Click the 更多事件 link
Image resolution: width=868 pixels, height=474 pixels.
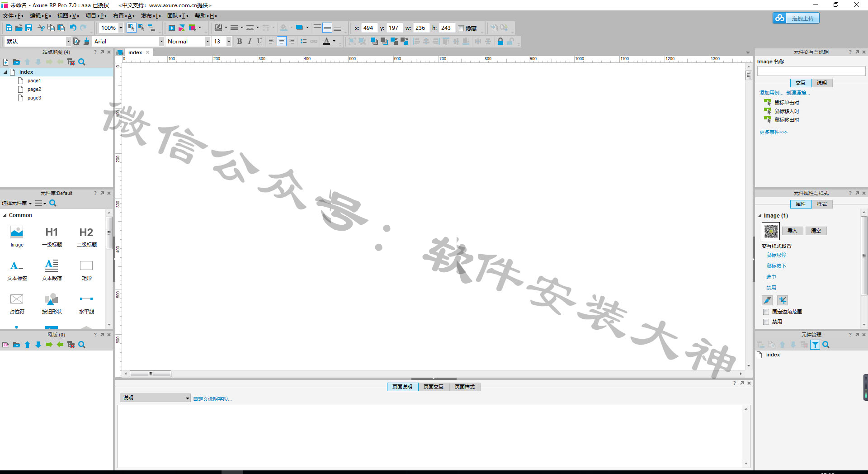pos(773,132)
